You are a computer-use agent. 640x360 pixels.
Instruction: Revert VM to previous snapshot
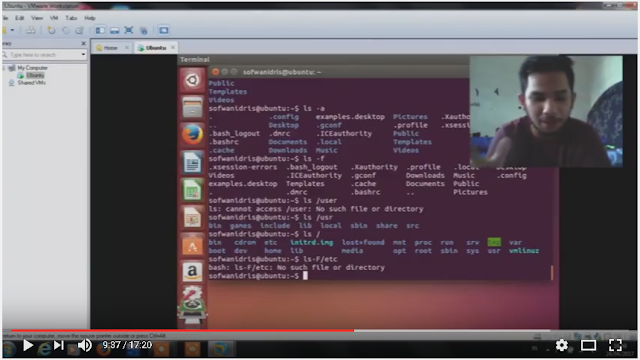pos(65,30)
